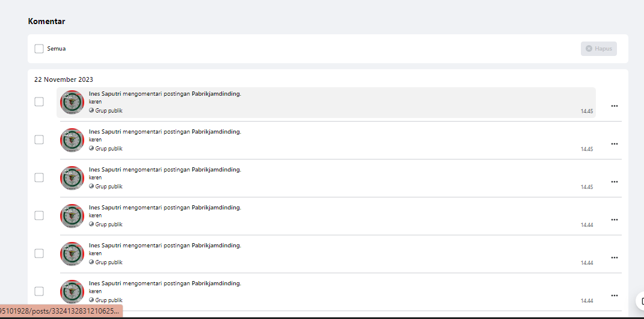Click clock avatar in fifth comment row
Viewport: 644px width, 319px height.
click(x=72, y=254)
